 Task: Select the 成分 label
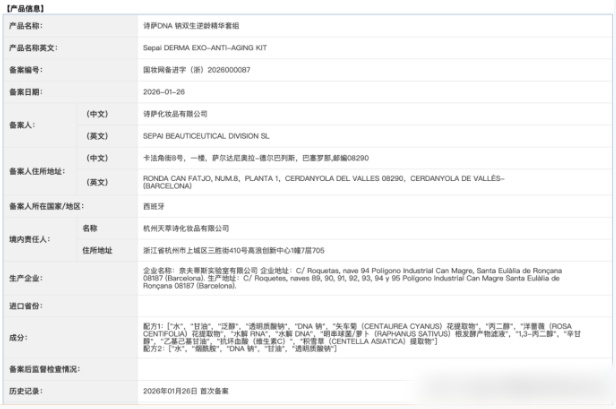click(x=18, y=337)
